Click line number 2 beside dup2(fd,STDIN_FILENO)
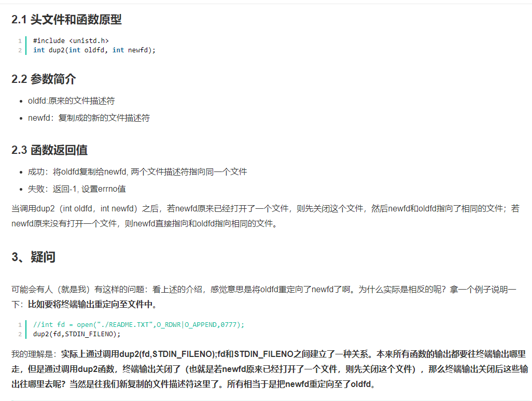532x401 pixels. pyautogui.click(x=20, y=334)
